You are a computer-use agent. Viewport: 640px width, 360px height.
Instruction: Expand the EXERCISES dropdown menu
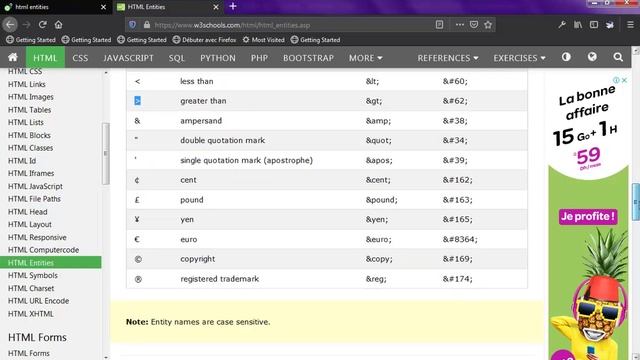click(519, 58)
